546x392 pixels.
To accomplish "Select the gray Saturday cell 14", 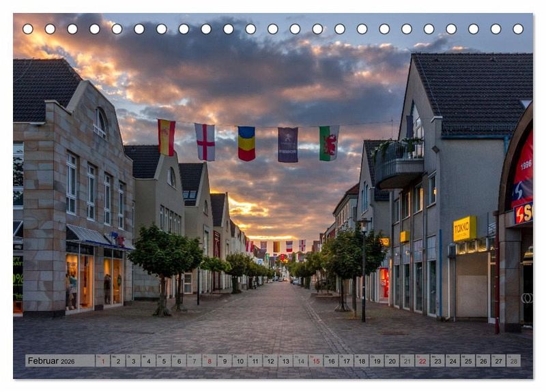I will pyautogui.click(x=300, y=361).
